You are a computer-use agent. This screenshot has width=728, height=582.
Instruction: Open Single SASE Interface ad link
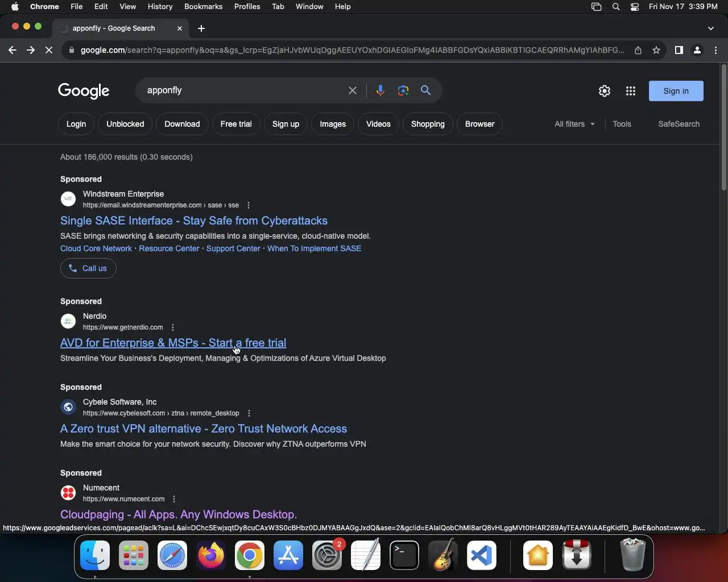(194, 221)
